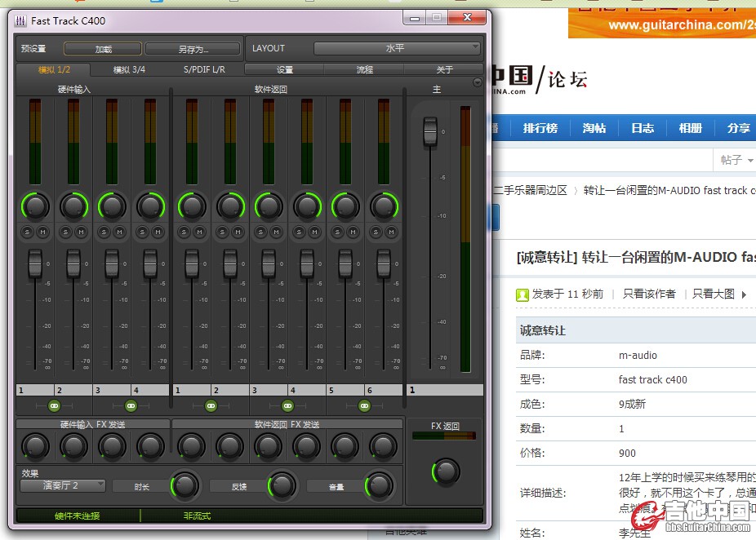Mute hardware input channel 3

(119, 232)
